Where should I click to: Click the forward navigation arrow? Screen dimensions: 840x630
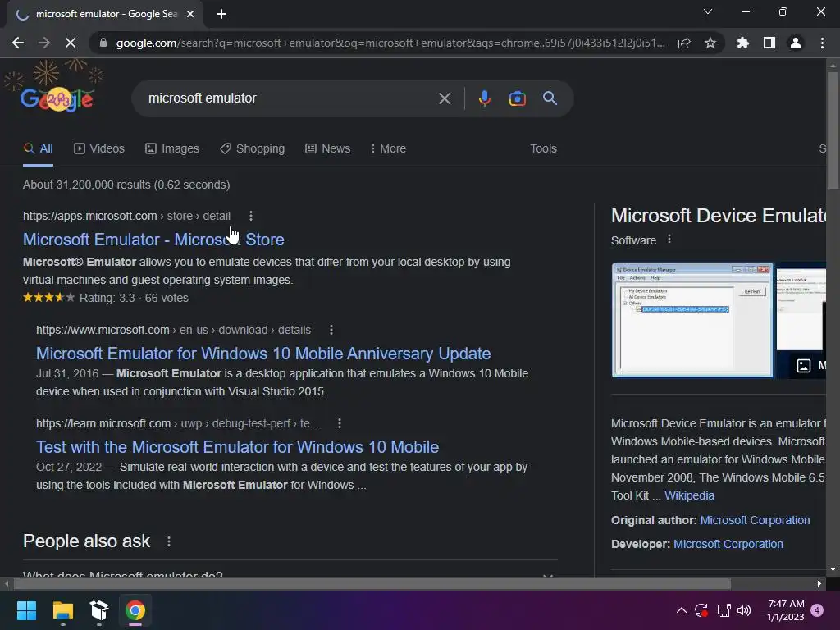point(44,43)
